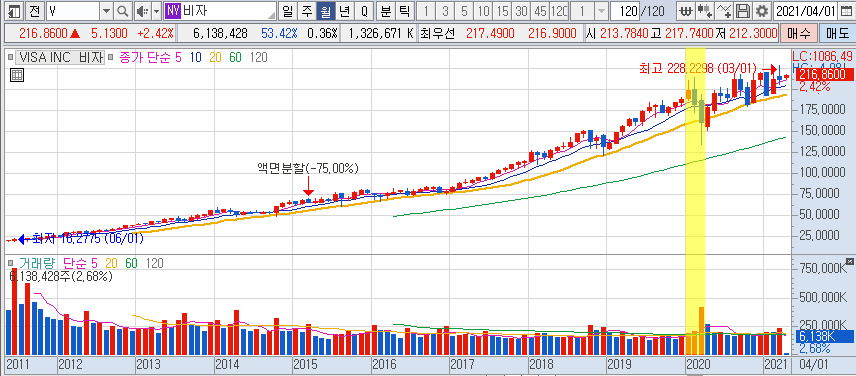Choose the 30 interval button
Screen dimensions: 856x376
[521, 10]
